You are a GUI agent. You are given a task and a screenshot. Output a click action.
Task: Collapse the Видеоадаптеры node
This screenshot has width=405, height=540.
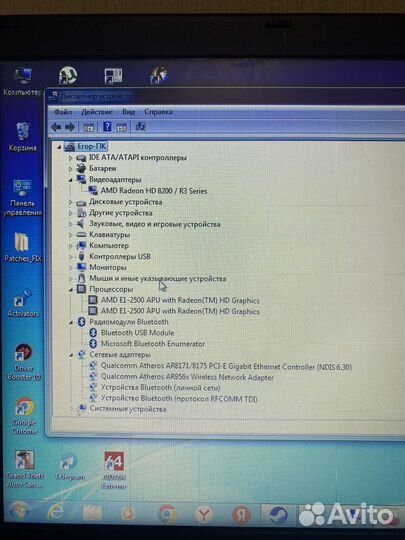[71, 180]
